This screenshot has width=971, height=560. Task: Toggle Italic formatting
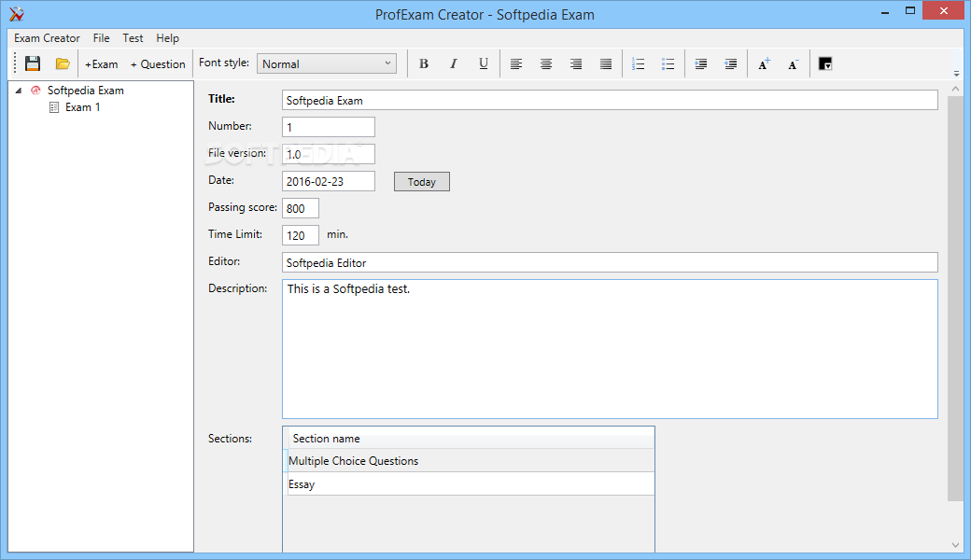(454, 63)
